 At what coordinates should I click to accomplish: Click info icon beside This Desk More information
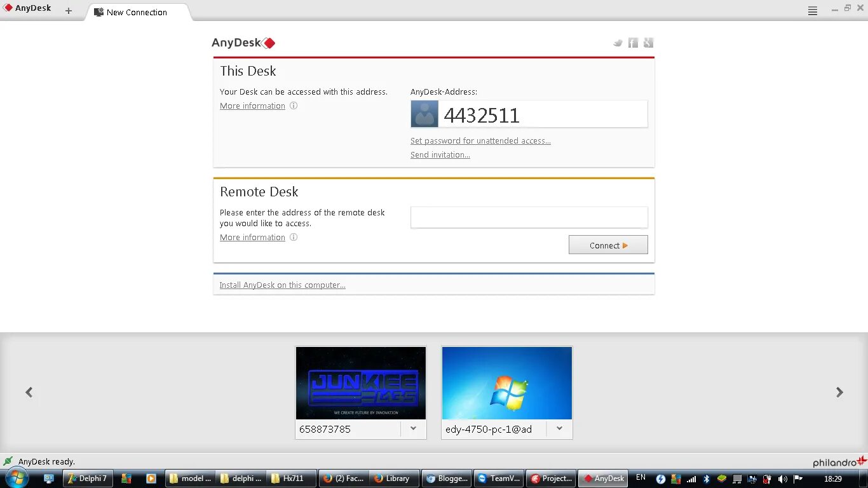294,105
